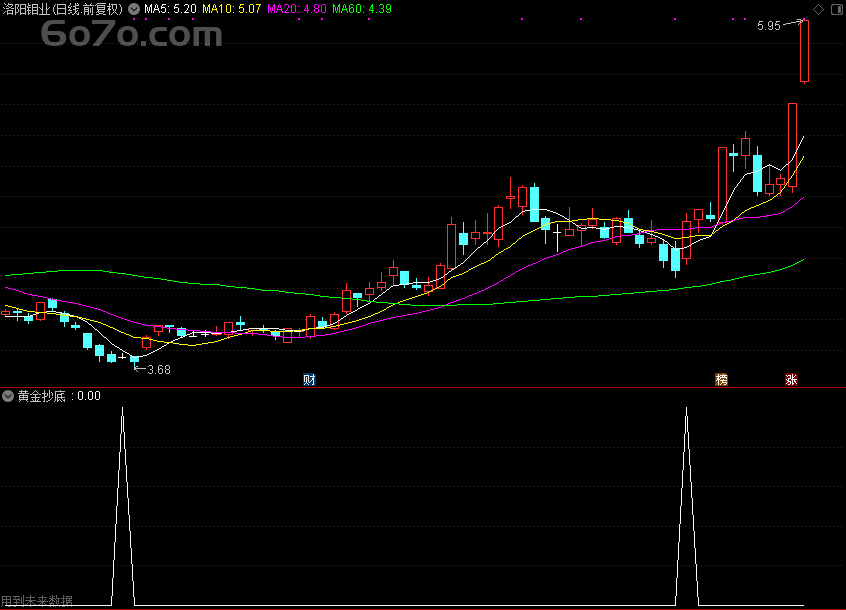Screen dimensions: 846x610
Task: Select the MA5: 5.20 label
Action: point(170,9)
